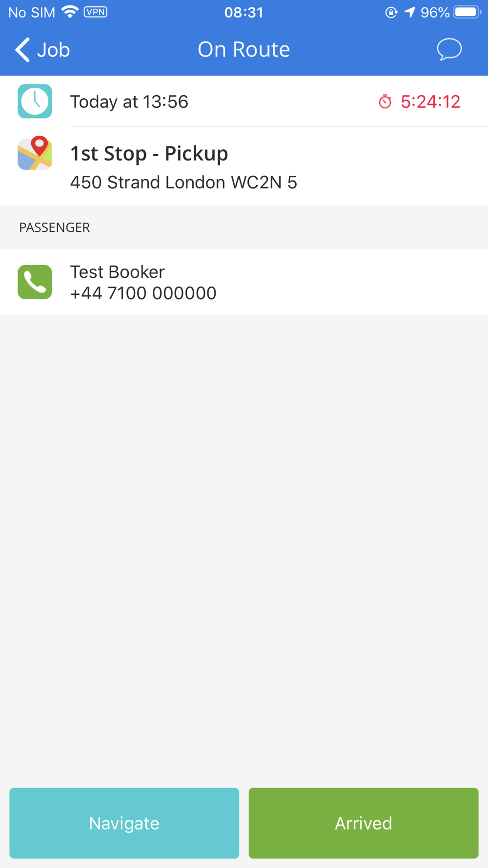Start navigation with Navigate button
Image resolution: width=488 pixels, height=868 pixels.
(124, 823)
